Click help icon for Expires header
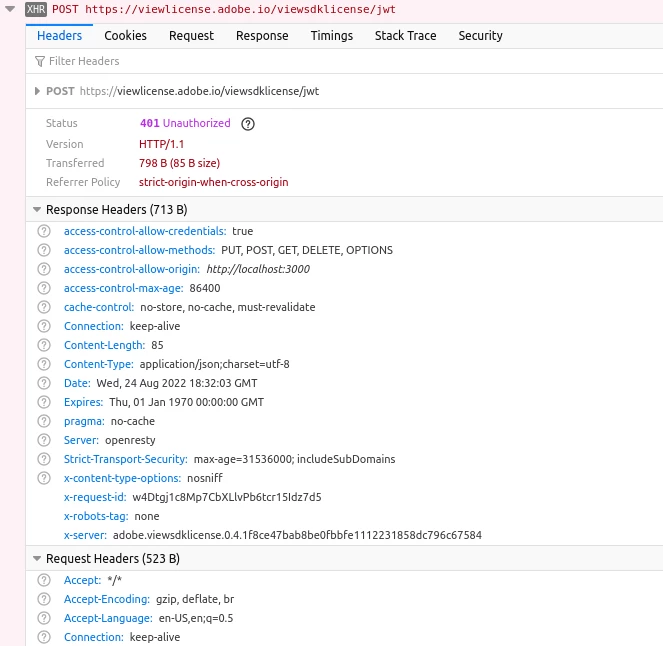Viewport: 663px width, 646px height. coord(44,402)
